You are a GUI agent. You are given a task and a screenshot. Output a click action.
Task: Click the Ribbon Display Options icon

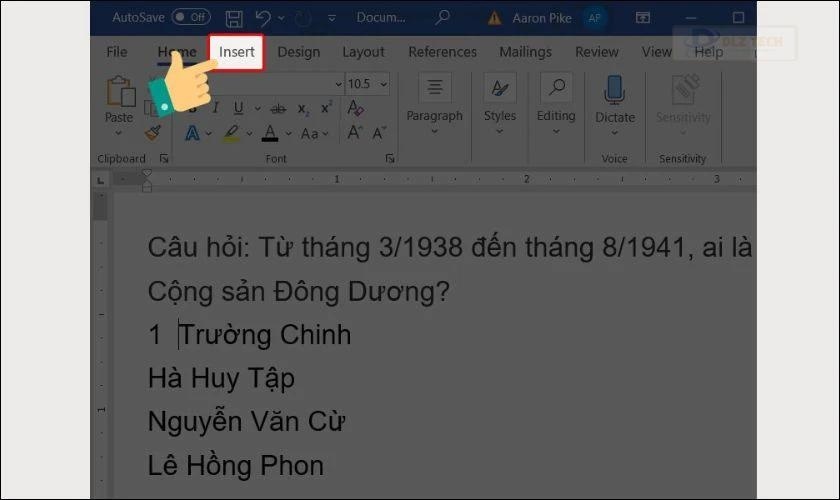(x=642, y=18)
